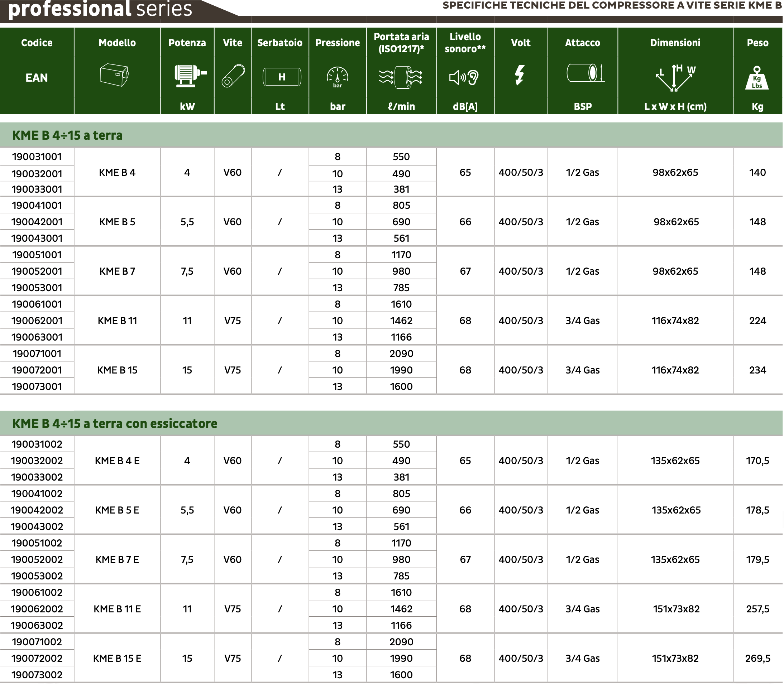Viewport: 784px width, 684px height.
Task: Click the dimensions 151x73x82 in KME B 15 E row
Action: pyautogui.click(x=675, y=659)
